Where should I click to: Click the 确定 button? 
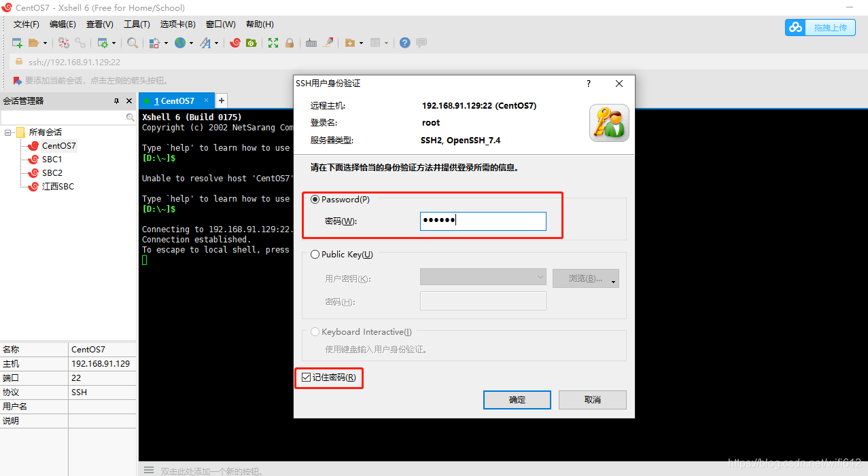click(x=517, y=400)
